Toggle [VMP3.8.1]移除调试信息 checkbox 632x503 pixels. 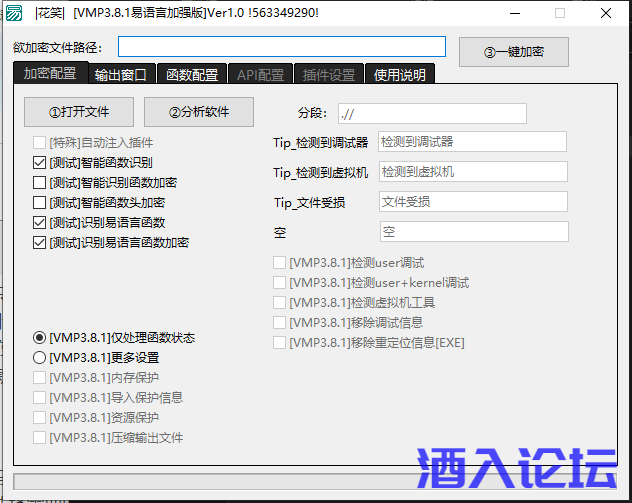279,322
